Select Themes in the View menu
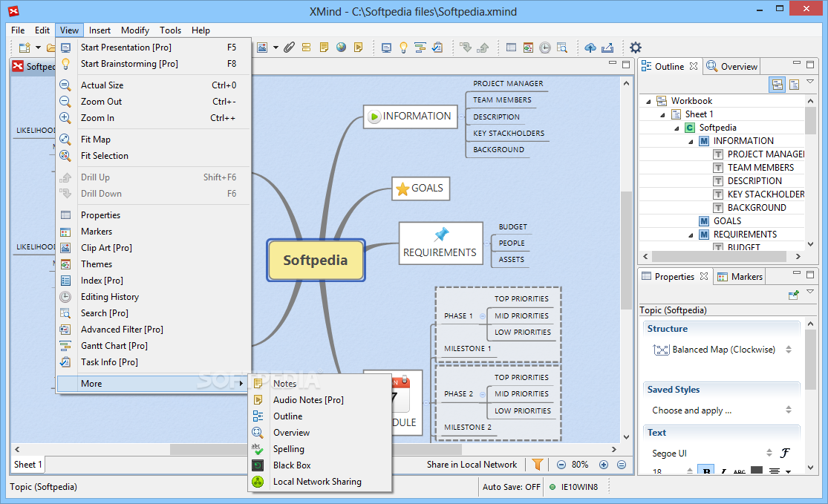 pos(153,264)
